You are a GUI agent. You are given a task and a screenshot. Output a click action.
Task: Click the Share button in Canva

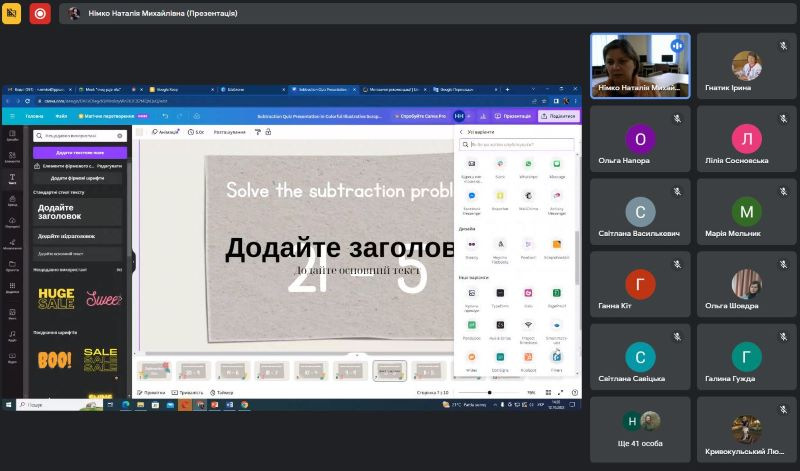pos(559,116)
